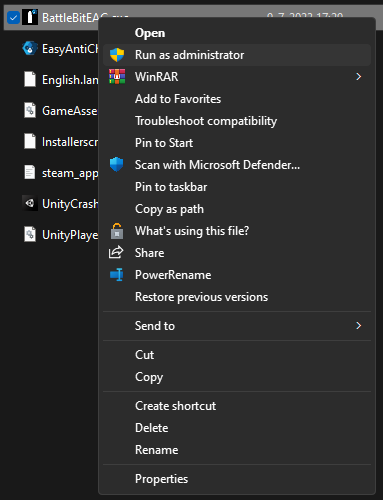
Task: Click the administrator shield icon
Action: point(117,55)
